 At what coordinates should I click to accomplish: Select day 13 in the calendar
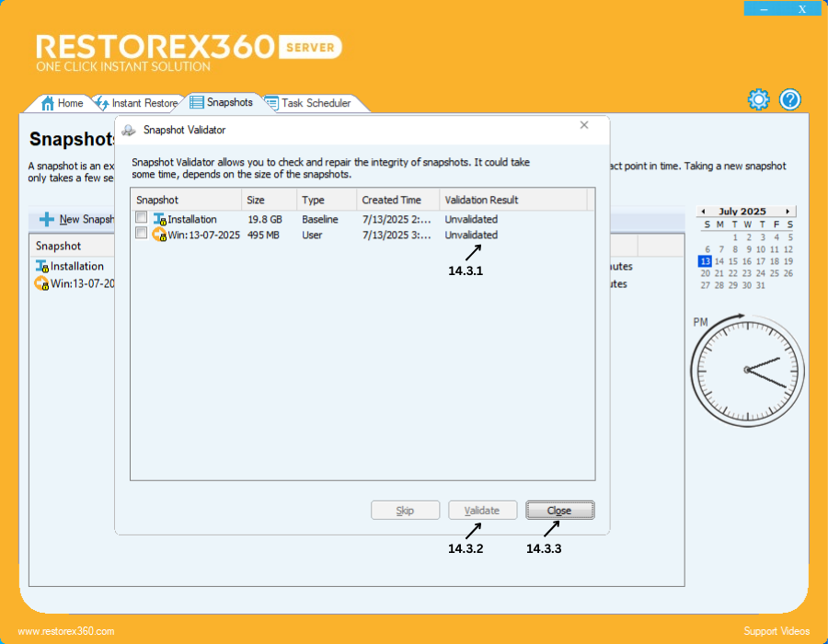[x=705, y=261]
